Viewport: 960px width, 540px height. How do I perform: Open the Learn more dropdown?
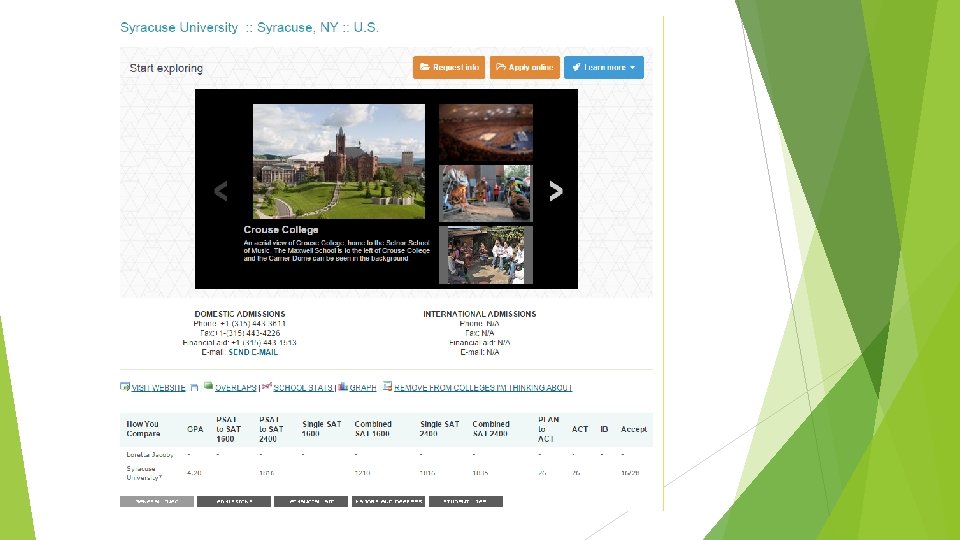click(x=604, y=67)
